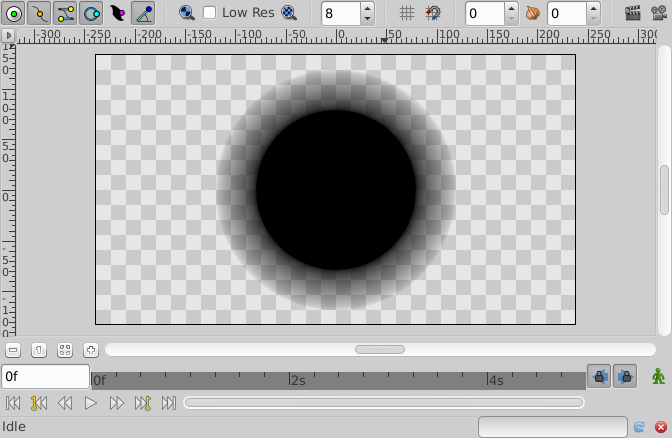Screen dimensions: 672x438
Task: Toggle the past keyframe lock button
Action: pyautogui.click(x=599, y=377)
